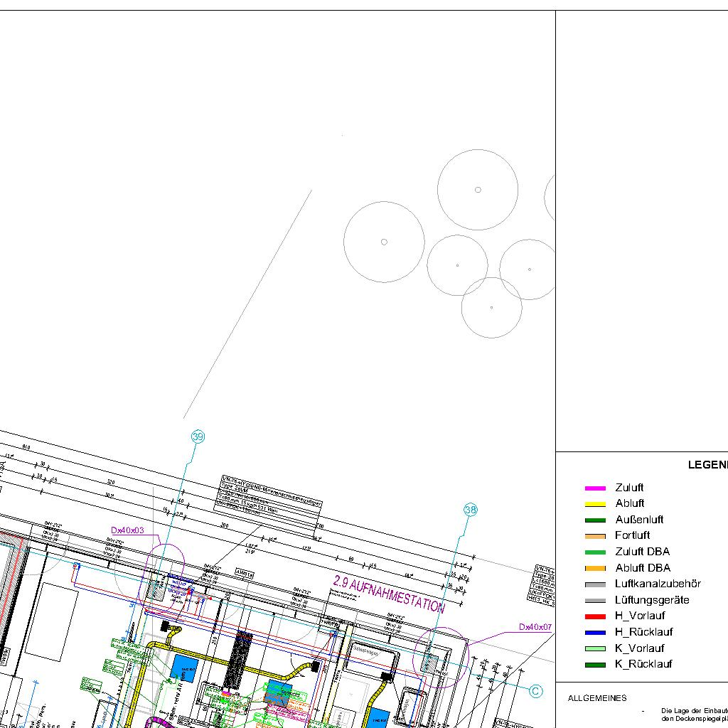Screen dimensions: 728x728
Task: Click the magenta Zuluft legend swatch
Action: pos(594,488)
